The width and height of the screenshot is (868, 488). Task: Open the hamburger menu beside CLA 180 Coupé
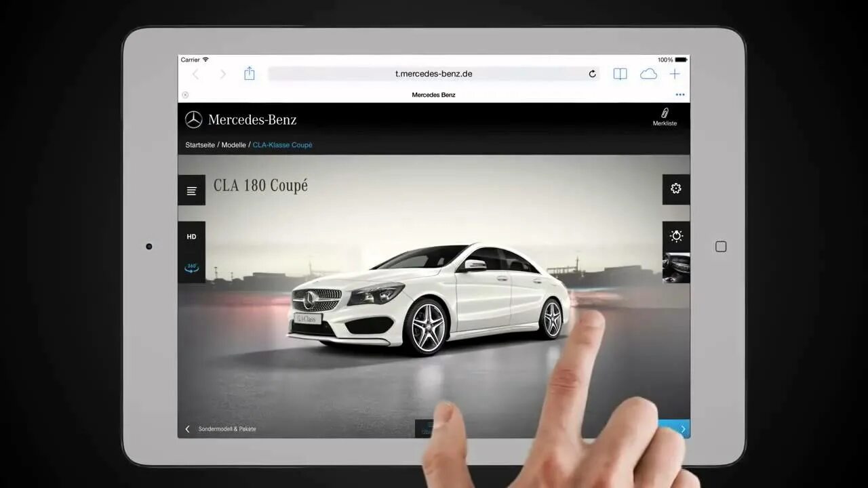192,190
